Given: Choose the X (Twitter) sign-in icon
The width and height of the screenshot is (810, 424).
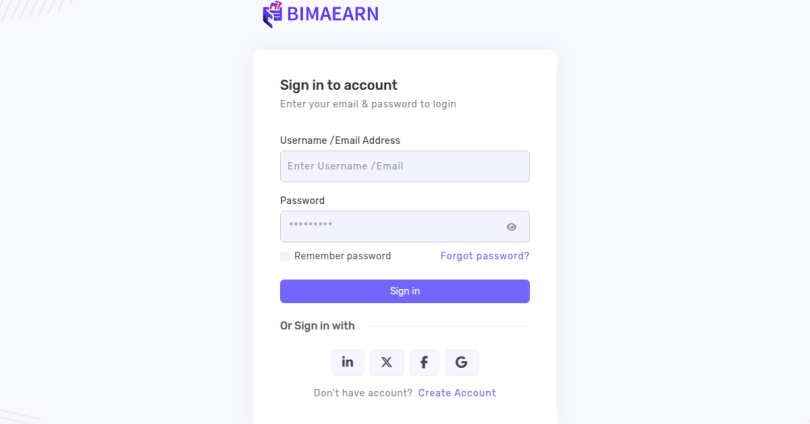Looking at the screenshot, I should [387, 362].
